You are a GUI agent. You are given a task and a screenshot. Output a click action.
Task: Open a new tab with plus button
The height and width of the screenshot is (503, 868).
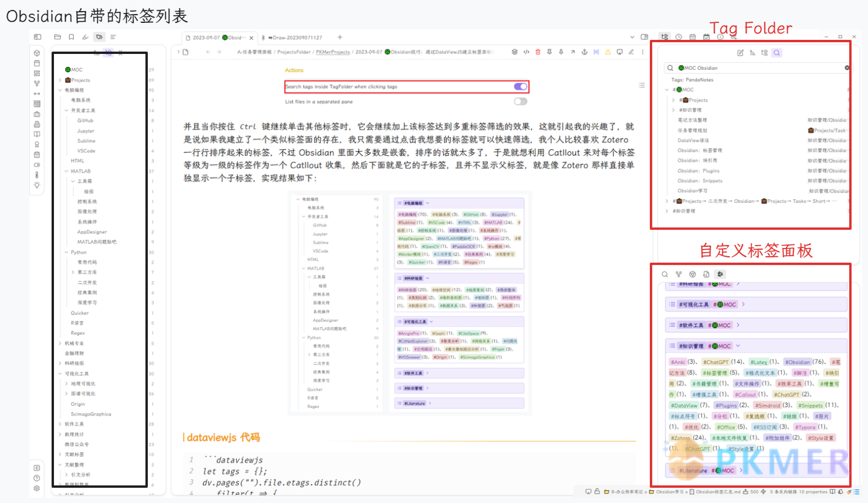340,37
